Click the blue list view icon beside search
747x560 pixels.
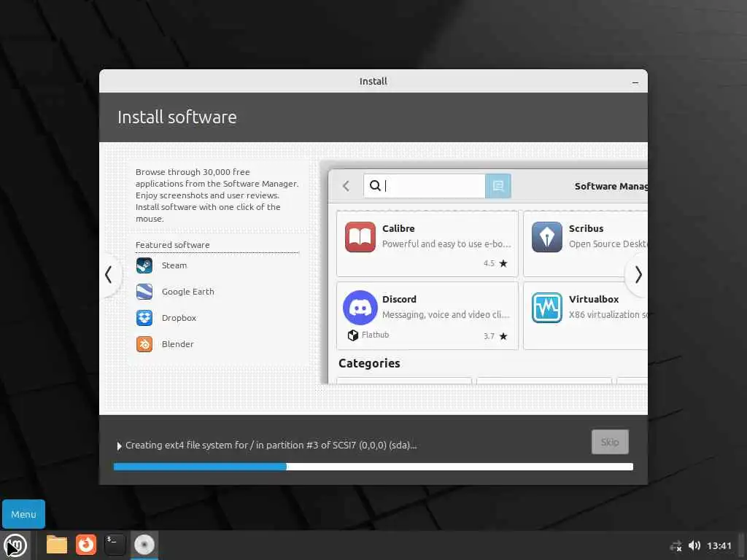[x=498, y=186]
